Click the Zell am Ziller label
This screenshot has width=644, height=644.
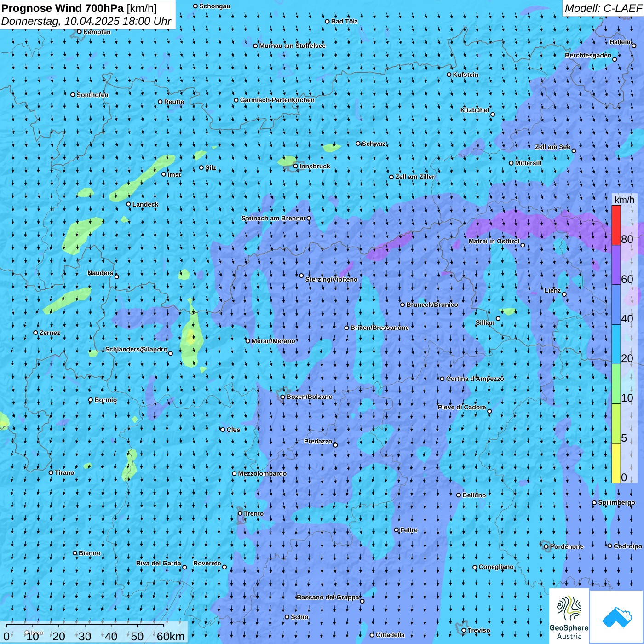click(x=415, y=177)
